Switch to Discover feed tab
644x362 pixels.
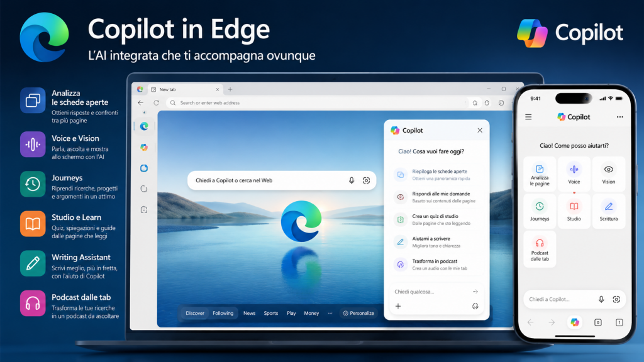tap(195, 313)
